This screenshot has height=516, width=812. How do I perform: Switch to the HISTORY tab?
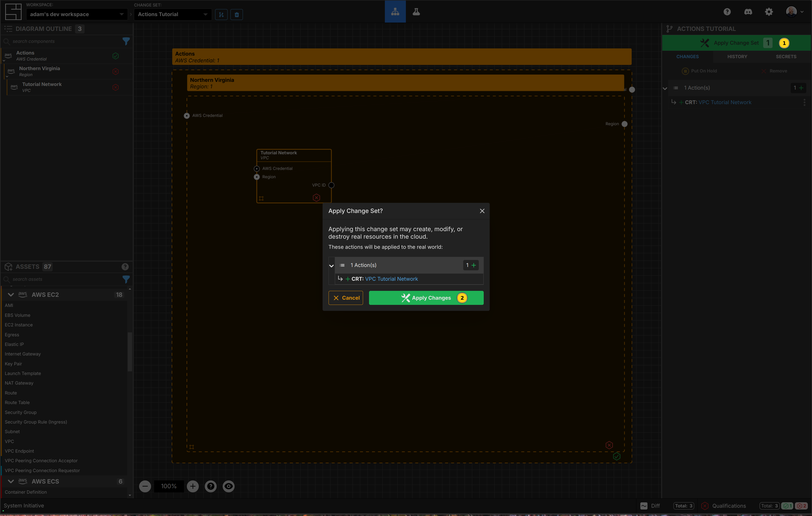(737, 56)
